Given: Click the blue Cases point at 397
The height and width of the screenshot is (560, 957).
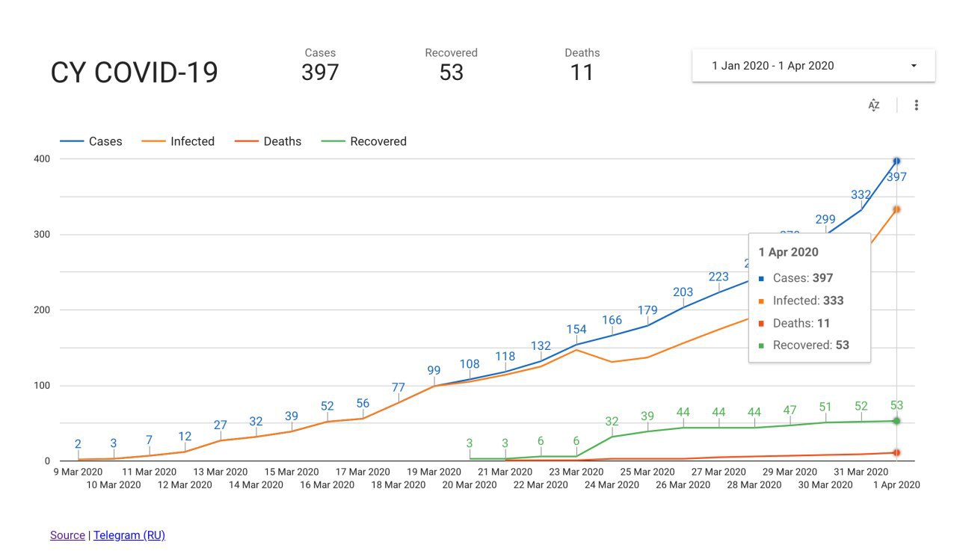Looking at the screenshot, I should click(896, 161).
